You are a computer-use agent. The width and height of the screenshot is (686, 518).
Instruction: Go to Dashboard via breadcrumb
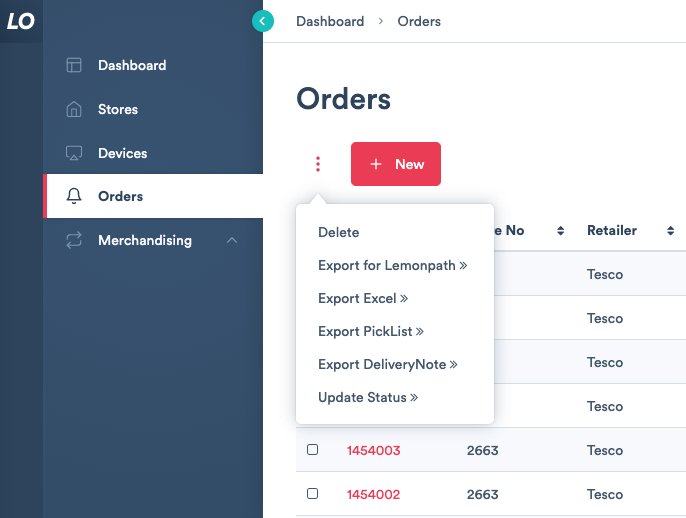pos(330,21)
